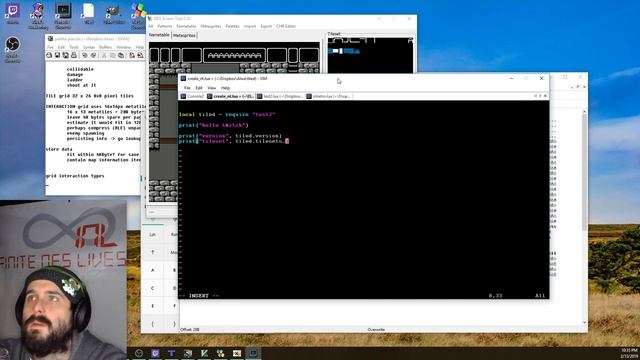This screenshot has height=360, width=640.
Task: Click Print icon in gVim toolbar
Action: (x=74, y=55)
